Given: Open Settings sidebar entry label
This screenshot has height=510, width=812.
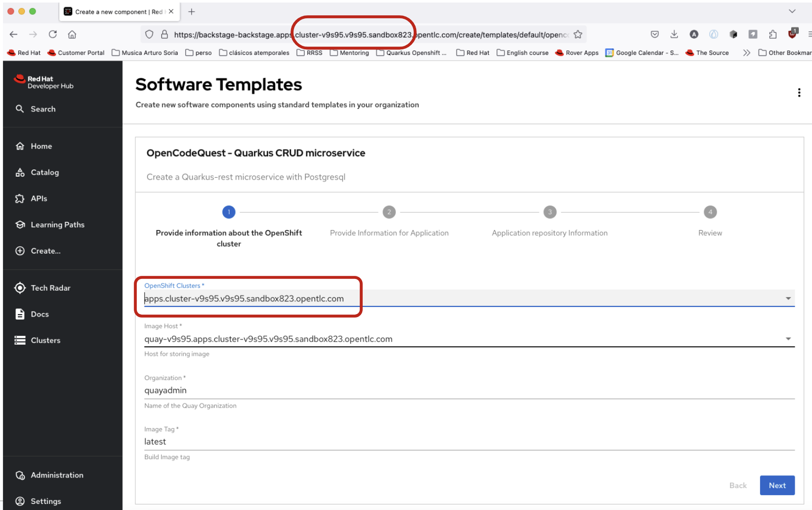Looking at the screenshot, I should coord(46,501).
